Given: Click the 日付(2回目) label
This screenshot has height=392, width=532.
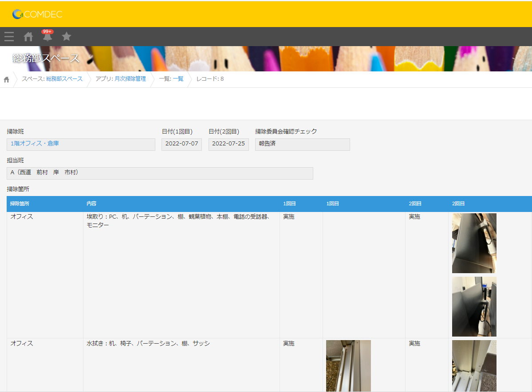Looking at the screenshot, I should [x=224, y=131].
